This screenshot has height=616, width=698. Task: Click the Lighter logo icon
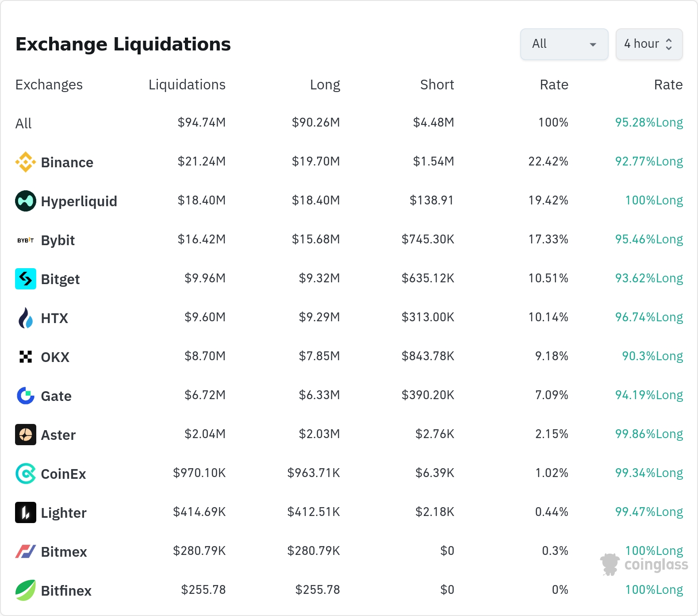(26, 512)
